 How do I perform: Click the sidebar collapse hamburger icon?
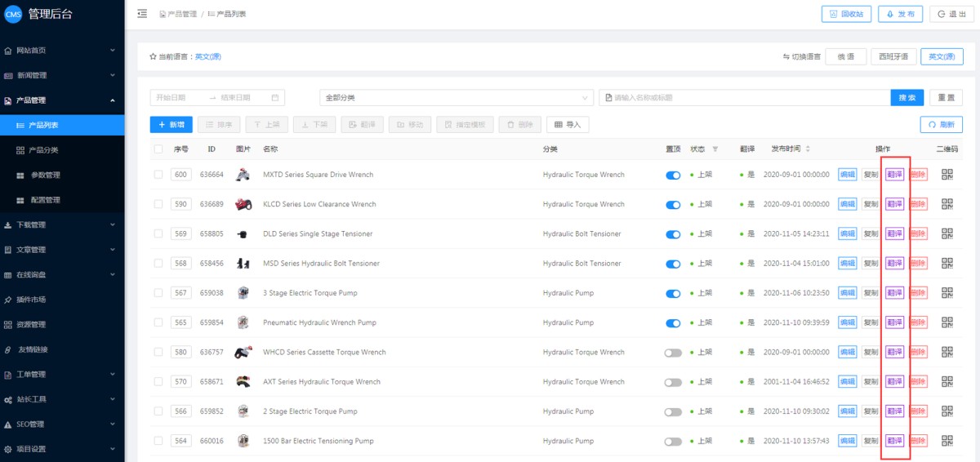[x=142, y=14]
